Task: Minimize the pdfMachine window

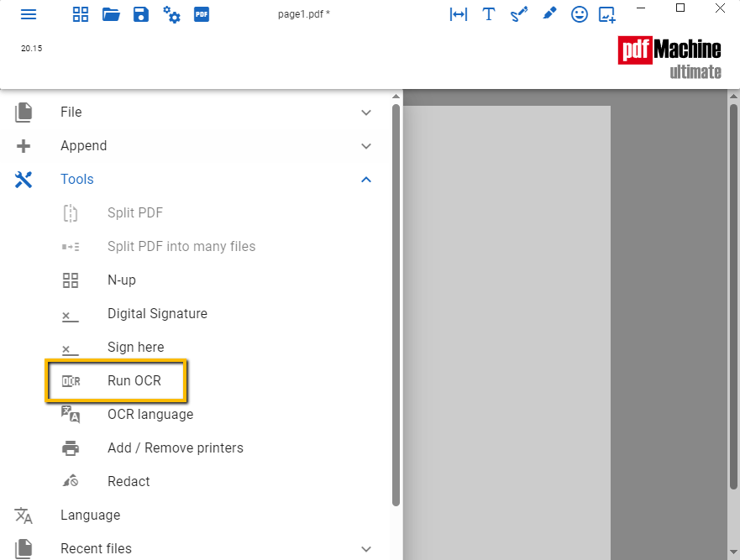Action: pyautogui.click(x=640, y=8)
